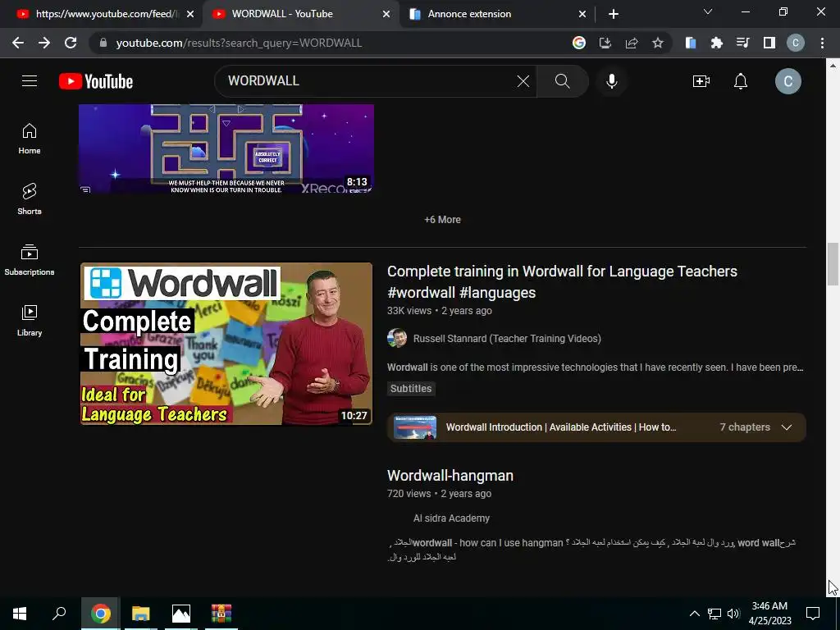Click the +6 More link

[442, 220]
